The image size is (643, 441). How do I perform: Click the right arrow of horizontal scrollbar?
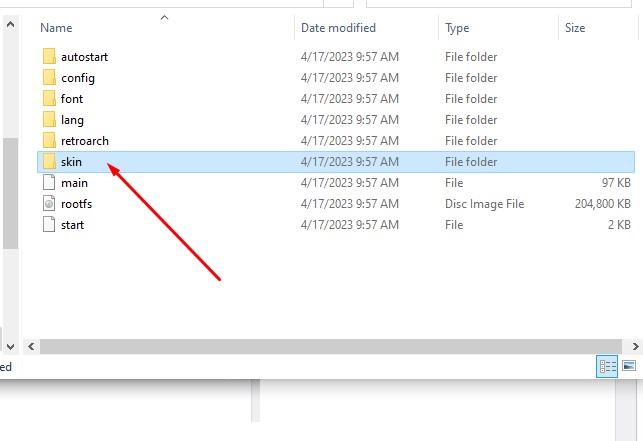tap(634, 346)
